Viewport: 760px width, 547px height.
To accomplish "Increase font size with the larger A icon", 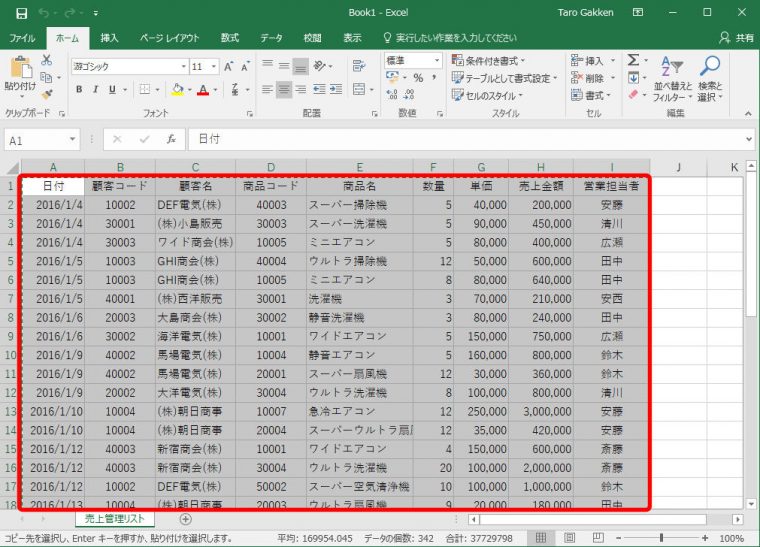I will click(x=229, y=66).
